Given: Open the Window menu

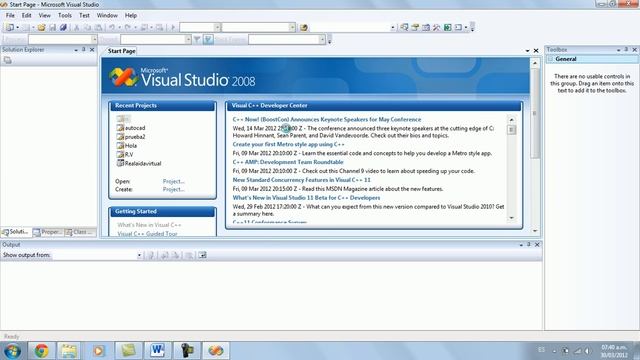Looking at the screenshot, I should coord(107,15).
